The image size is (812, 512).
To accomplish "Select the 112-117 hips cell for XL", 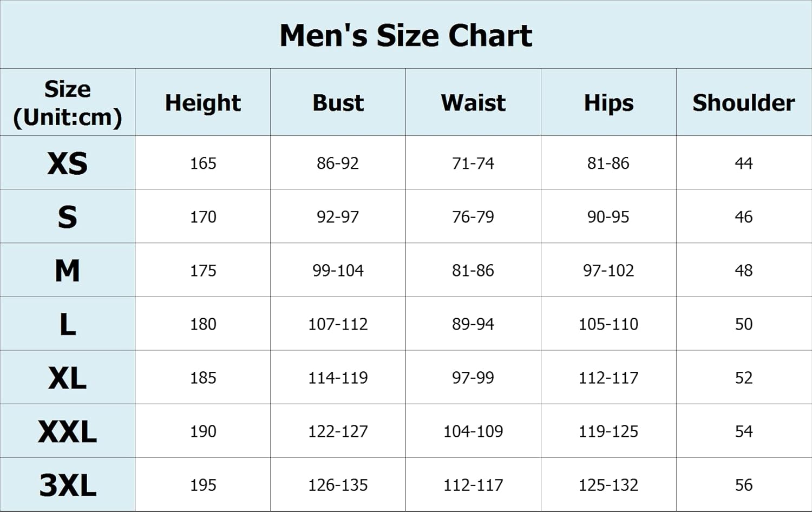I will coord(608,377).
